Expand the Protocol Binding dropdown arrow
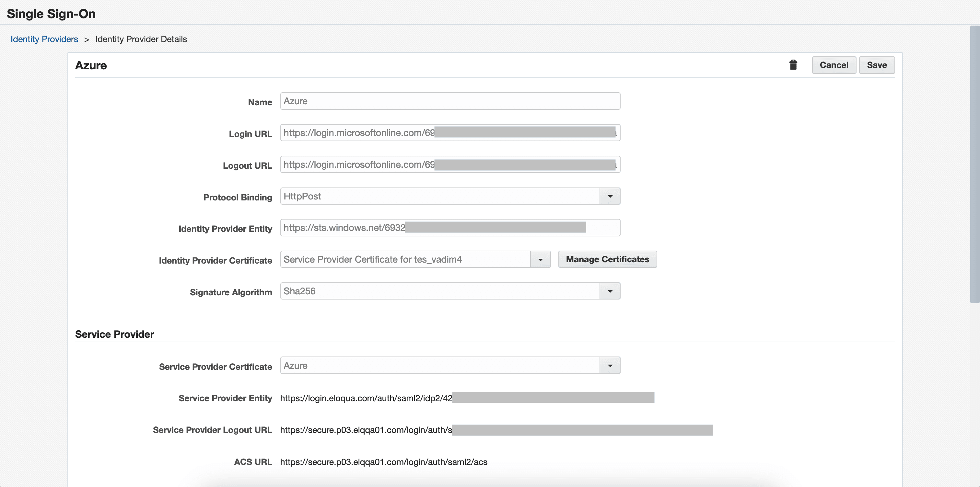This screenshot has height=487, width=980. [x=610, y=196]
